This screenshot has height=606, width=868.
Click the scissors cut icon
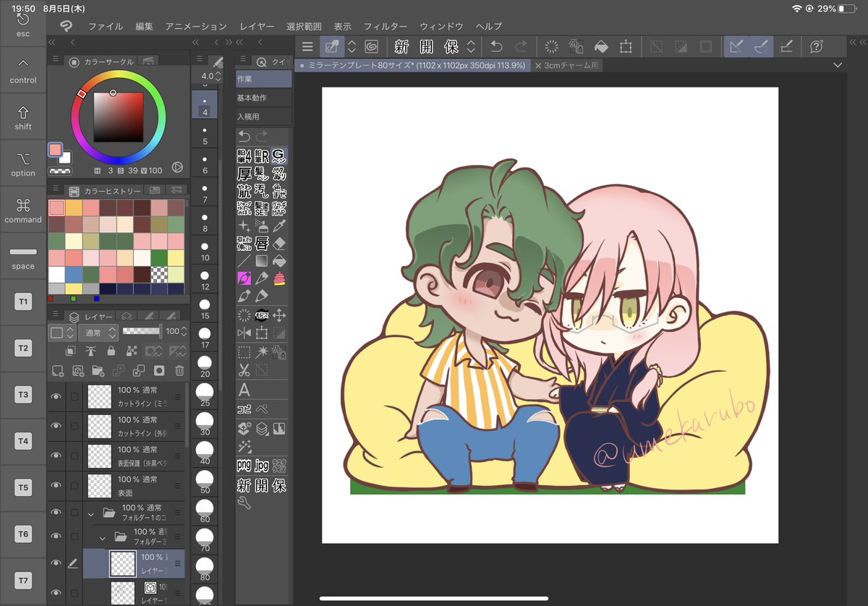(244, 371)
